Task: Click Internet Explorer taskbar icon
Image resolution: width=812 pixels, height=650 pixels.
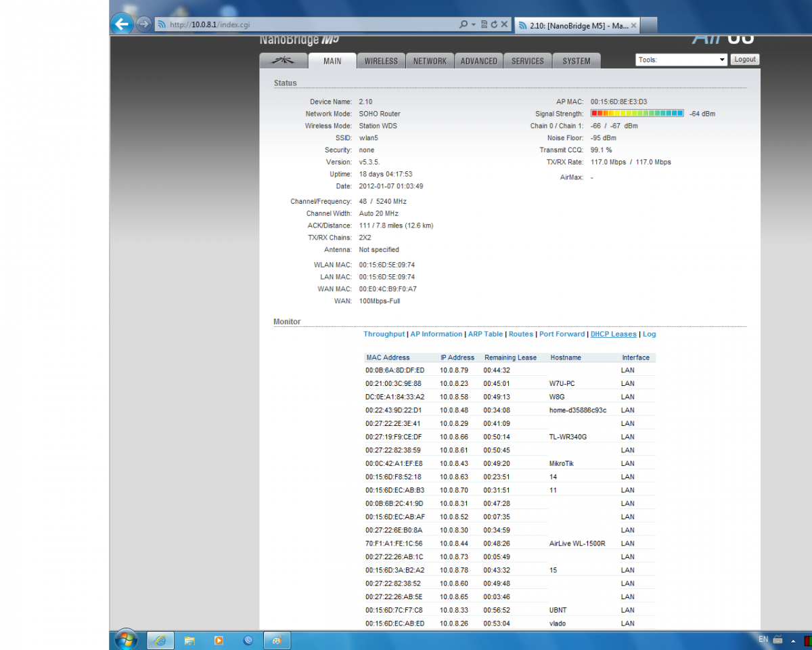Action: point(160,640)
